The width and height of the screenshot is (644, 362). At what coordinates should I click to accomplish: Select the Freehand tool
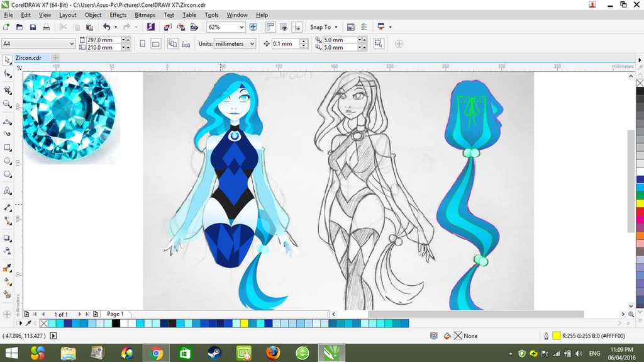click(7, 122)
